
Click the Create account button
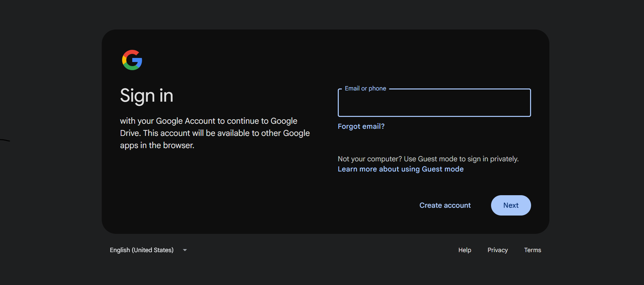[445, 205]
